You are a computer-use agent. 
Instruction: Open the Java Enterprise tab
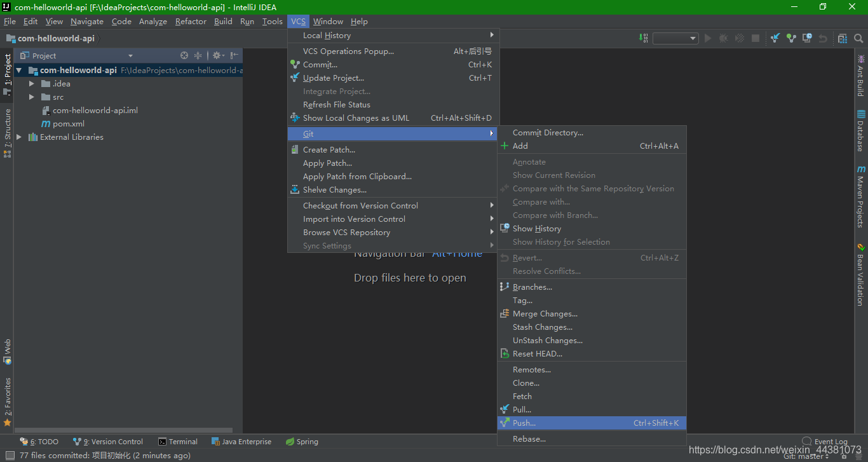click(241, 442)
